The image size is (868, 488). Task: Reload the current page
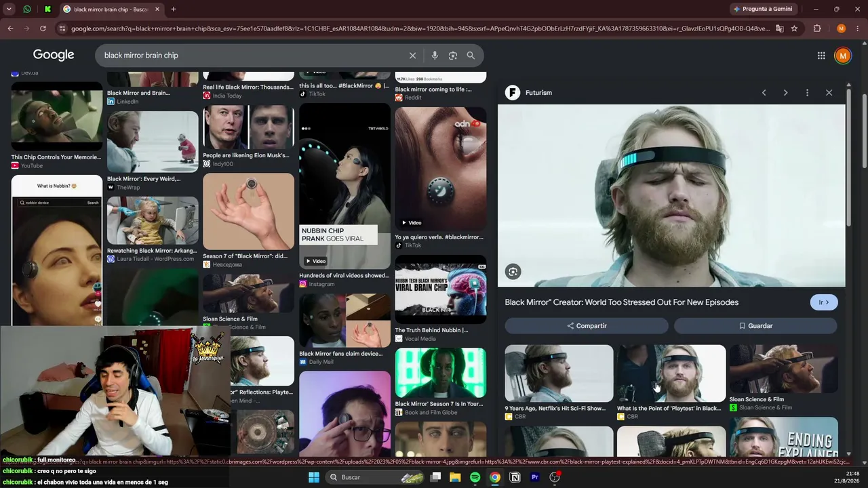coord(43,28)
